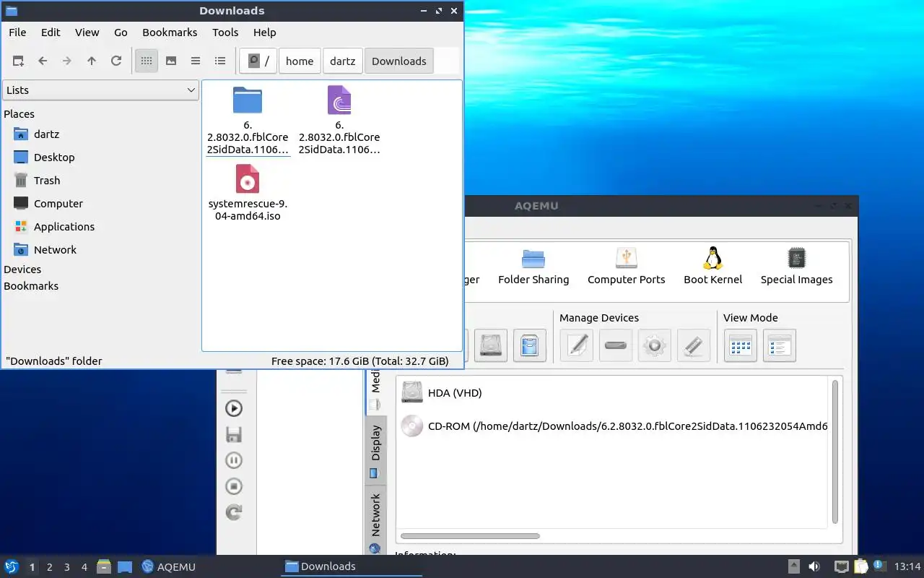The height and width of the screenshot is (578, 924).
Task: Click the dartz path button
Action: (x=343, y=61)
